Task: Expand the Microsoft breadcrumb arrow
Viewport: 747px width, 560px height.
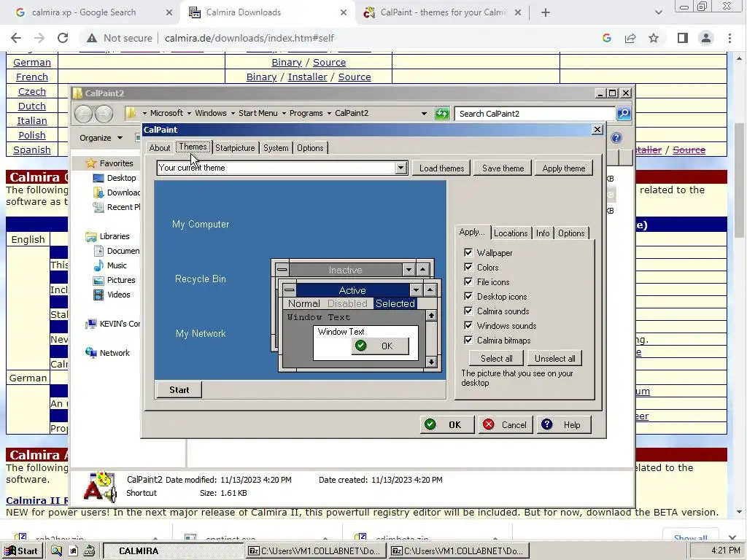Action: pos(189,113)
